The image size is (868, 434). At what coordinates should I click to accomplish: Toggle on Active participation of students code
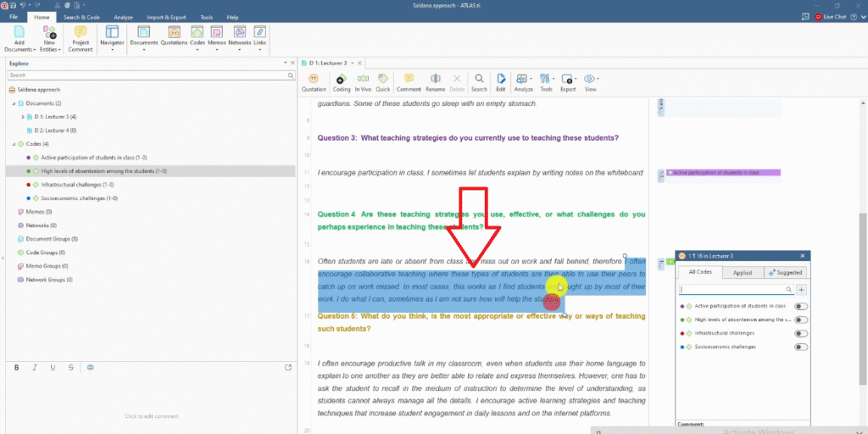(800, 306)
